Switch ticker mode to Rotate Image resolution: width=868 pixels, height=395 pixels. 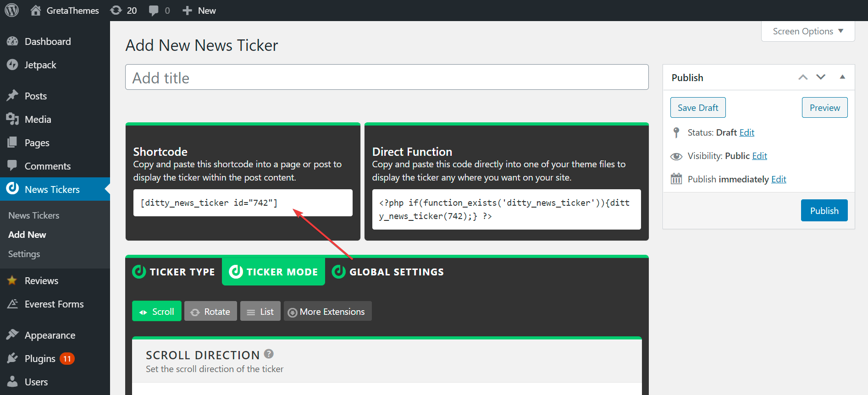(x=210, y=312)
